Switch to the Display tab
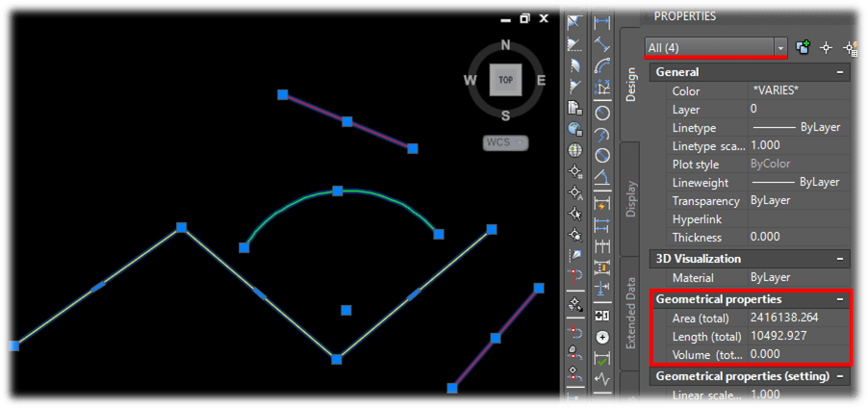This screenshot has height=408, width=868. pyautogui.click(x=630, y=199)
